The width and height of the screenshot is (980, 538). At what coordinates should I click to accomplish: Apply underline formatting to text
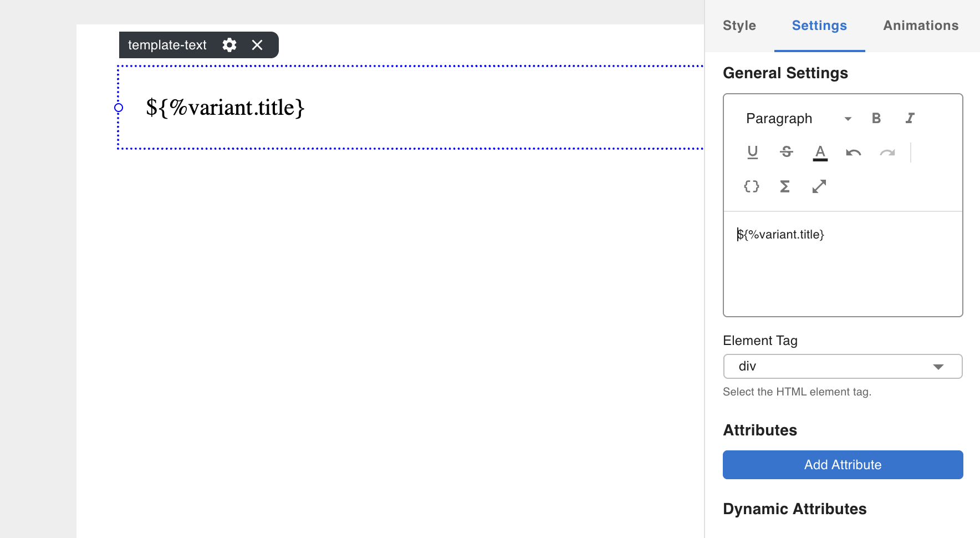coord(752,152)
